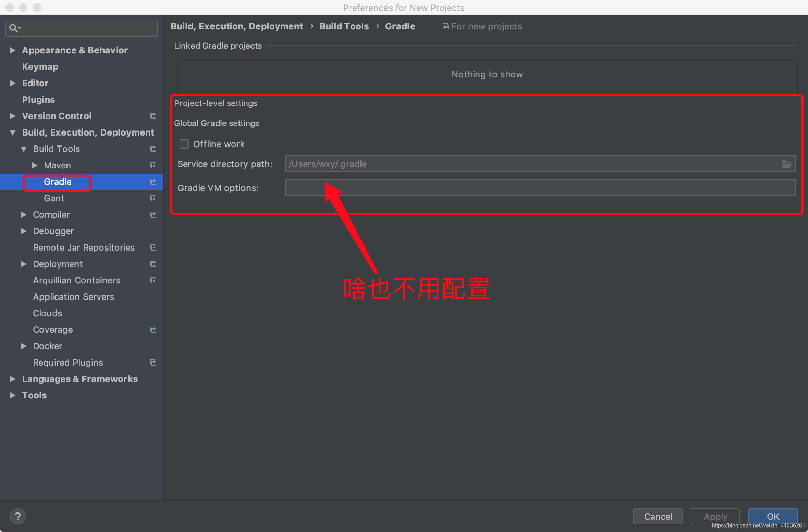Click the help question mark button

tap(18, 516)
